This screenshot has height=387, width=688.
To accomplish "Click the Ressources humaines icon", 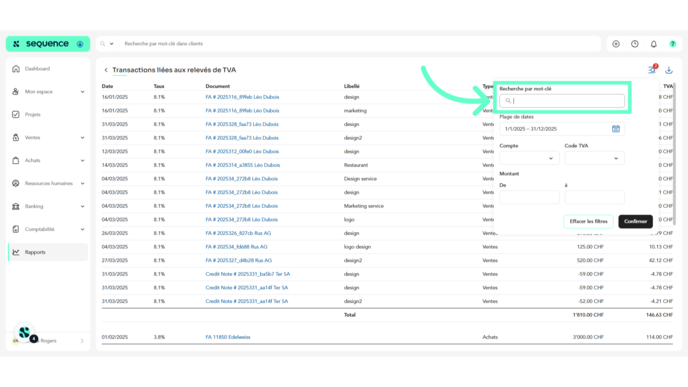I will pos(16,183).
